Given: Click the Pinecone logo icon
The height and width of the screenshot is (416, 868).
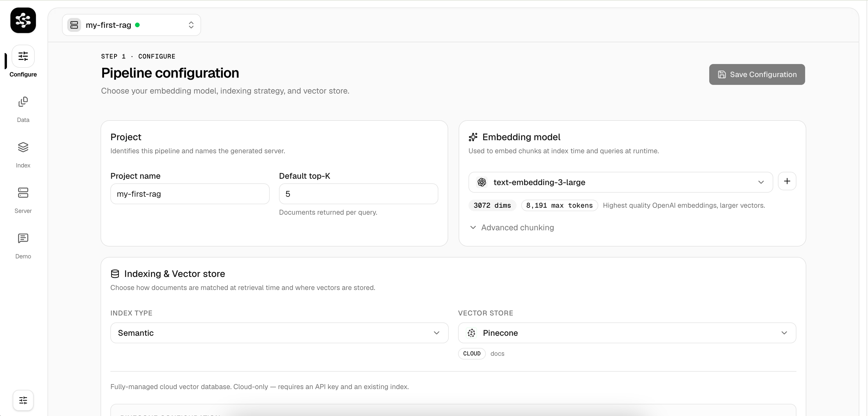Looking at the screenshot, I should pos(471,333).
